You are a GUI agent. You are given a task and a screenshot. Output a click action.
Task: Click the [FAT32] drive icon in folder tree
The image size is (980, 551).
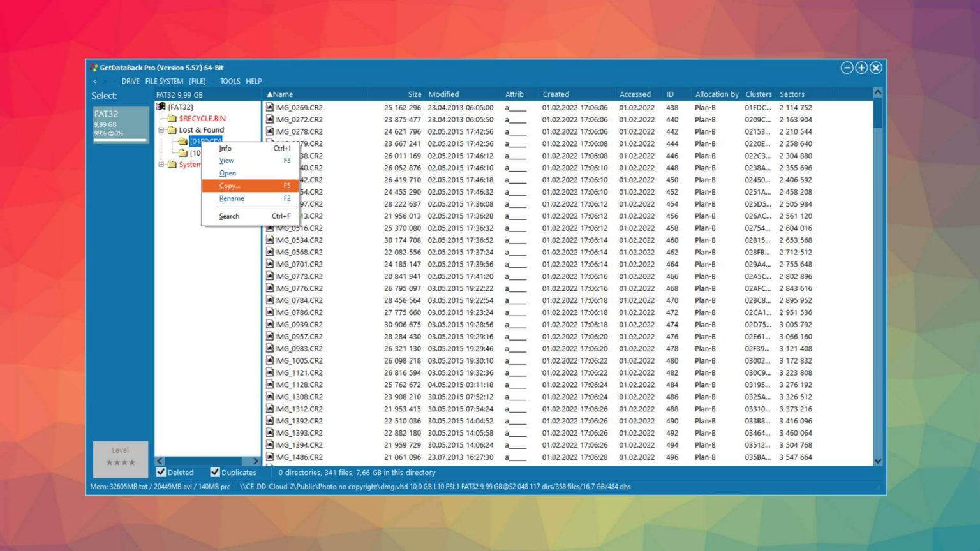161,107
